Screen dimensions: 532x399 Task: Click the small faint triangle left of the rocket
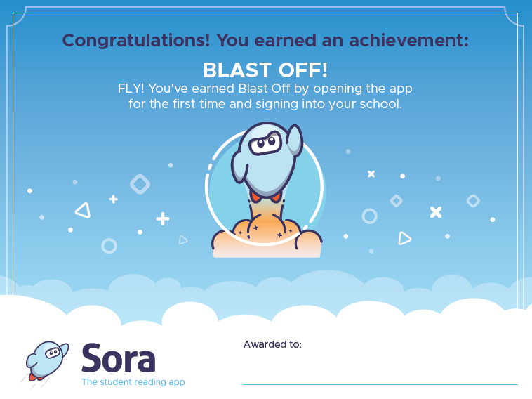tap(182, 240)
